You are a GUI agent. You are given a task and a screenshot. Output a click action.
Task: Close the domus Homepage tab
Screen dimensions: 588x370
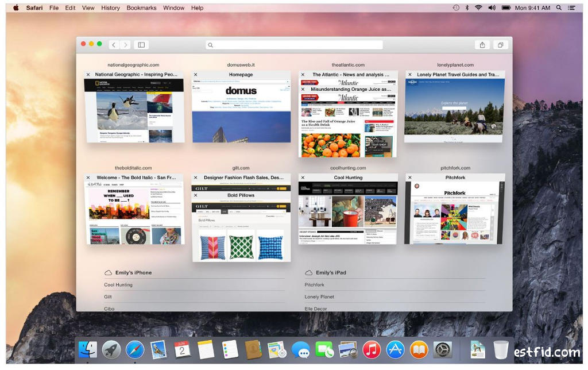pos(195,75)
